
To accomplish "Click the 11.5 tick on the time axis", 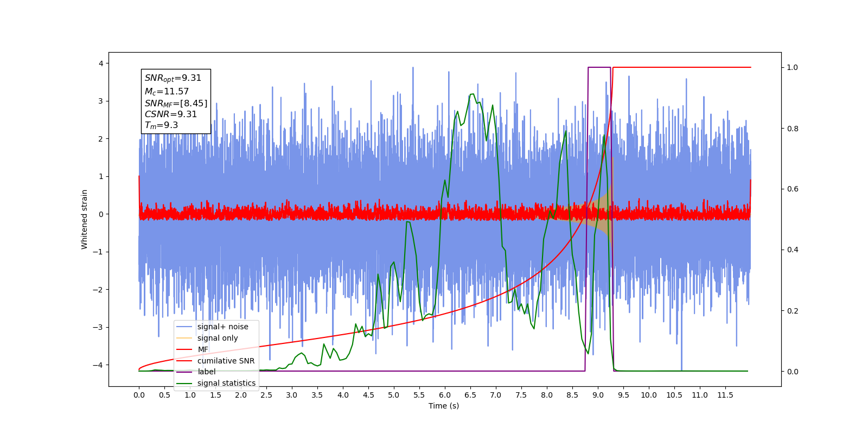I will [725, 395].
